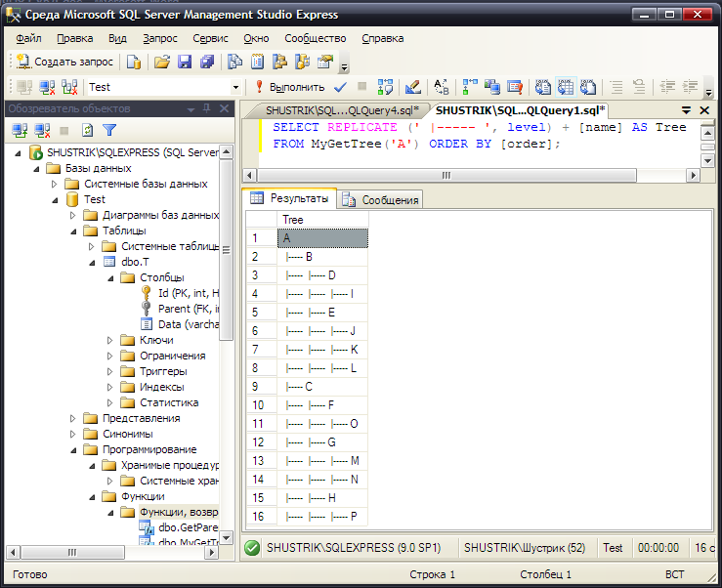Click the comment out selected lines icon
The image size is (722, 588).
tap(616, 87)
